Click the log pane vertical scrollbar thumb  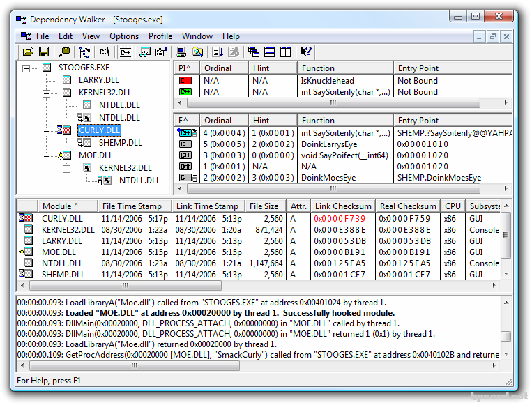pos(506,336)
